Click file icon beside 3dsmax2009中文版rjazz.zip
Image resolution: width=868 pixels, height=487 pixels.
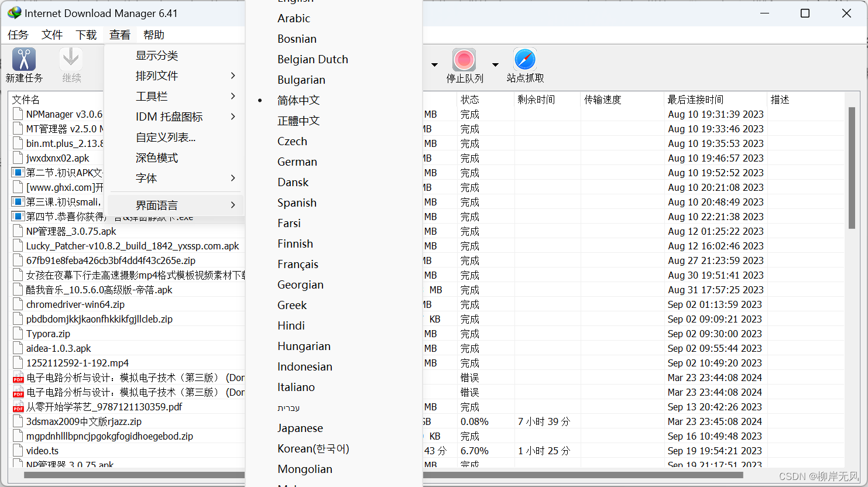(x=18, y=421)
